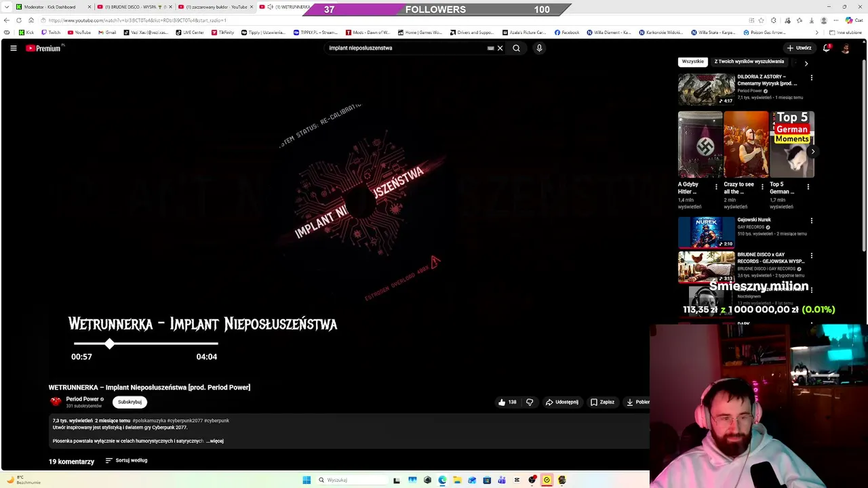This screenshot has width=868, height=488.
Task: Open File Explorer from the taskbar
Action: click(x=457, y=480)
